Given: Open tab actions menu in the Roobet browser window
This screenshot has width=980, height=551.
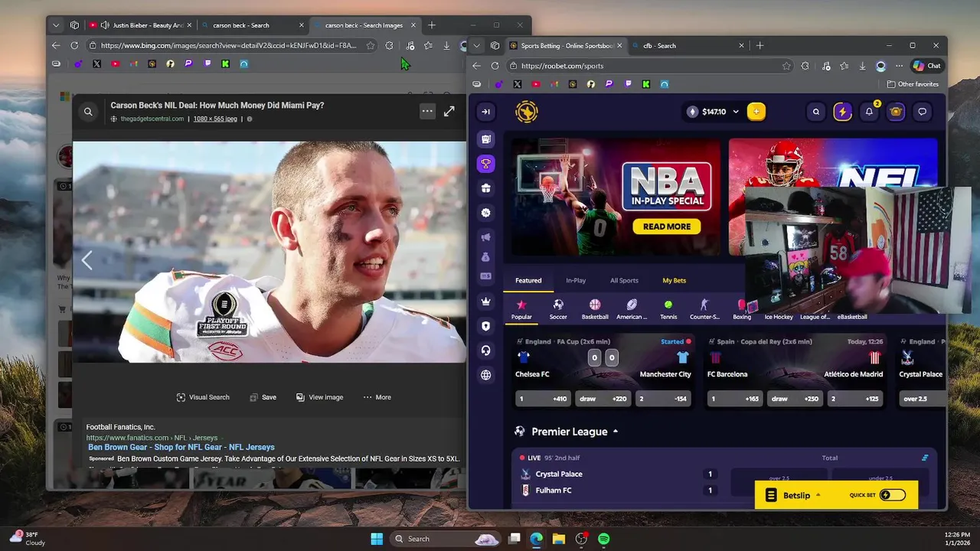Looking at the screenshot, I should 476,45.
